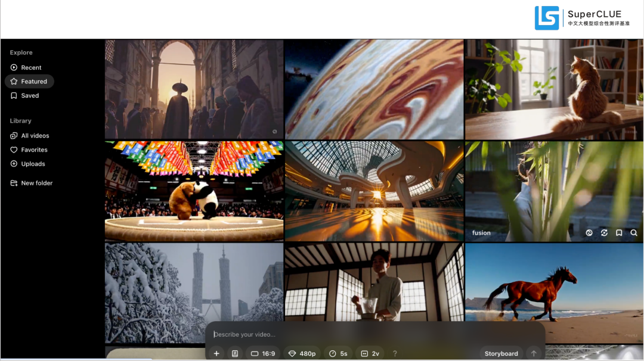
Task: Open the orange cat on table video
Action: [x=554, y=89]
